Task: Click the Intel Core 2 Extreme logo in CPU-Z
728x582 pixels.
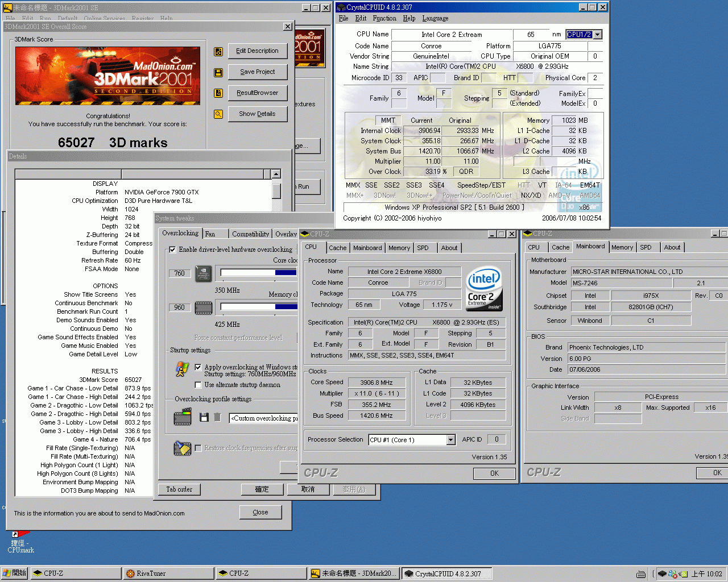Action: 484,289
